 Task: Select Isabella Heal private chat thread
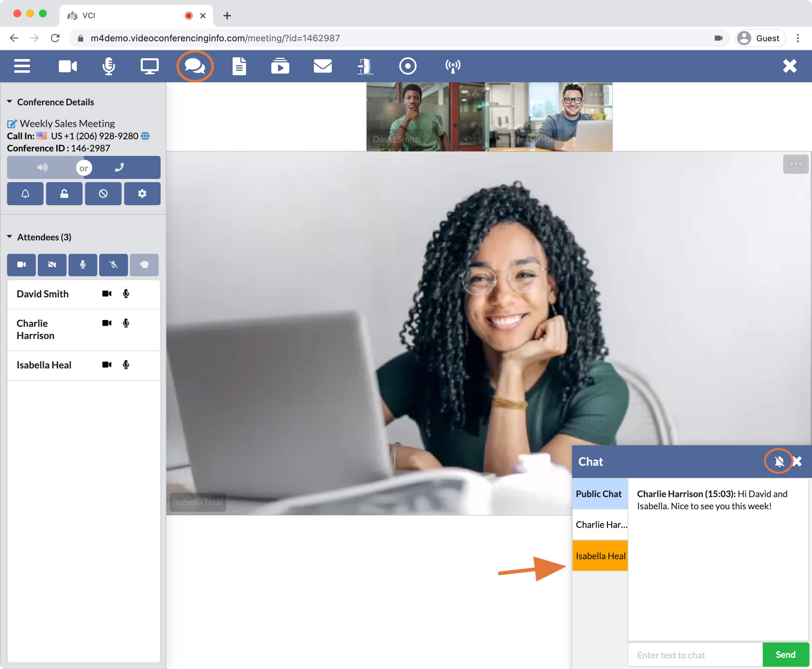click(x=600, y=556)
